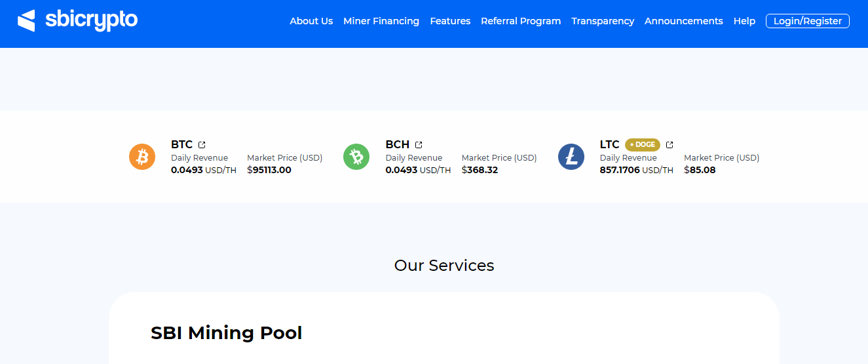Open Announcements in the navigation
Screen dimensions: 868x364
(x=684, y=21)
